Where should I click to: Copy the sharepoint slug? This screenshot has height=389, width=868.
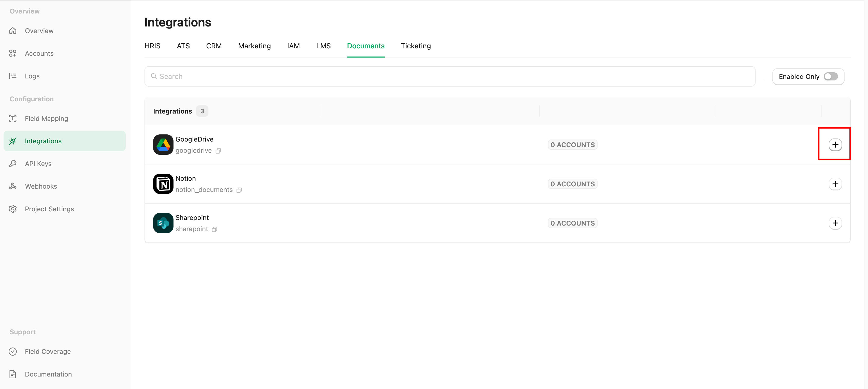coord(214,229)
